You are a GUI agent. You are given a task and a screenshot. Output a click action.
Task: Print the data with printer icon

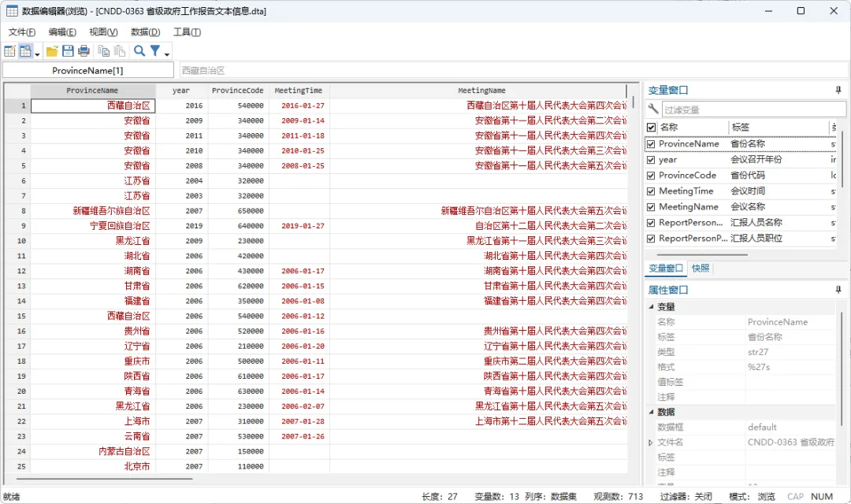84,51
